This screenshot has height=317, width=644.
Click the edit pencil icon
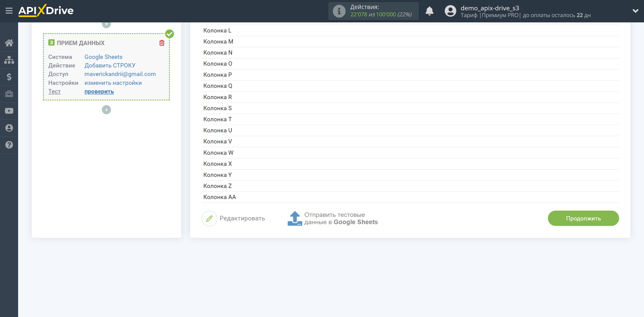coord(209,218)
